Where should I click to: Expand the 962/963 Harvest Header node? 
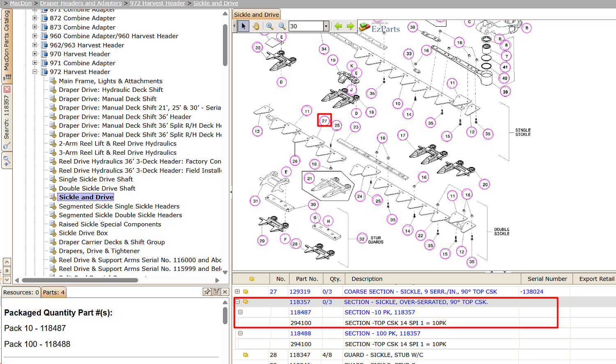click(x=35, y=45)
